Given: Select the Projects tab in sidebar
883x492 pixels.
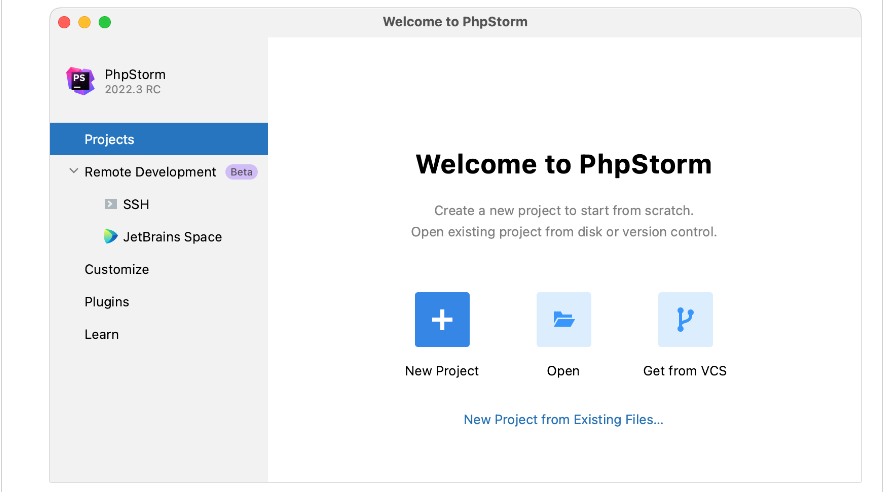Looking at the screenshot, I should tap(159, 139).
